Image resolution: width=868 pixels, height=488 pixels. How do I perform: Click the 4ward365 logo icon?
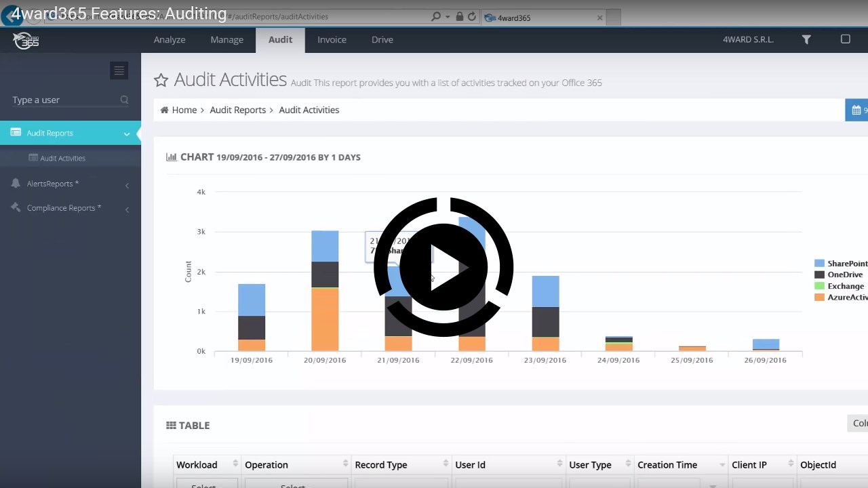click(x=26, y=40)
